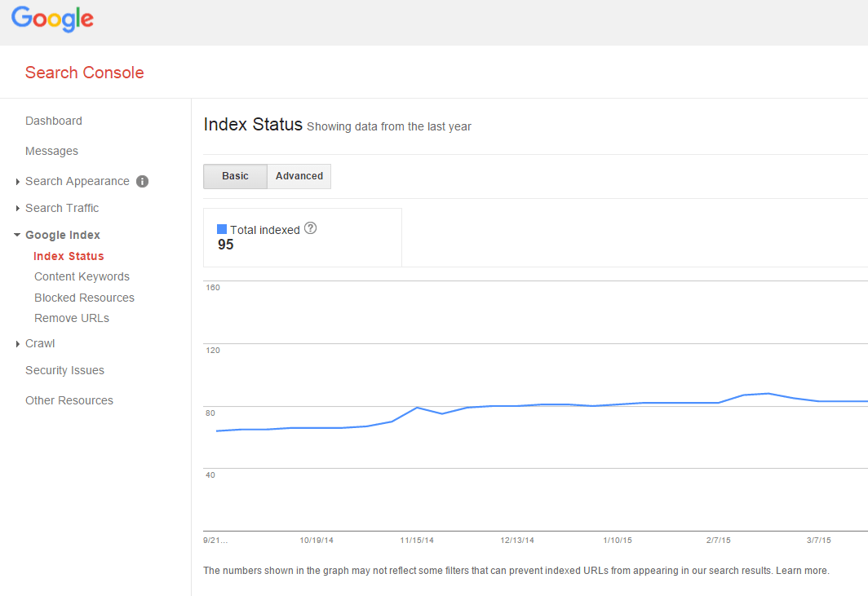Click the 1/10/15 date label

tap(618, 540)
